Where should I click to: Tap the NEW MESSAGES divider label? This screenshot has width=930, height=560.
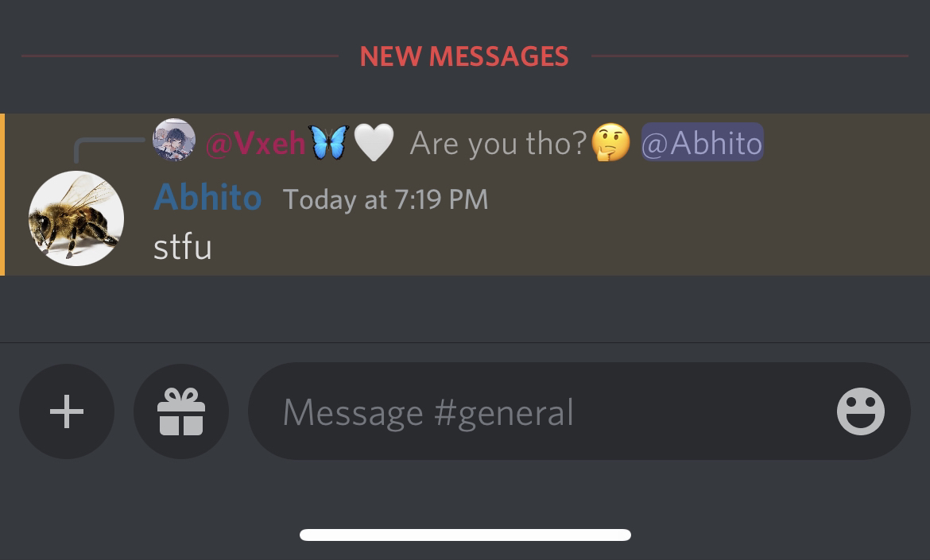point(464,56)
